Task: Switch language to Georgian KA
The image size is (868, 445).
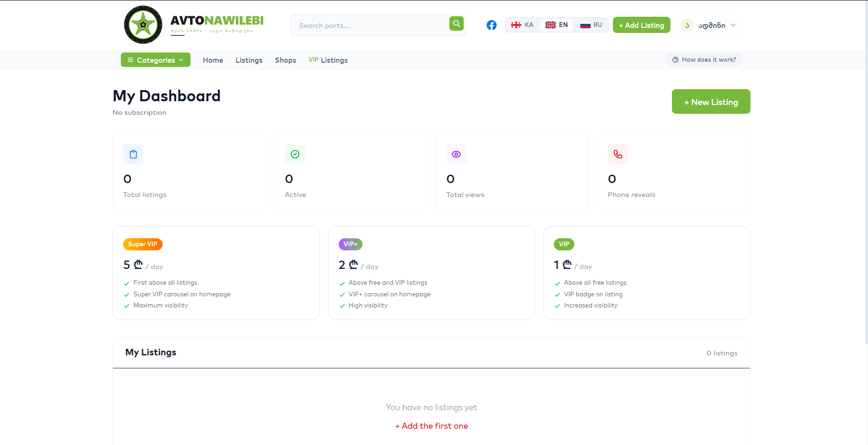Action: (x=522, y=25)
